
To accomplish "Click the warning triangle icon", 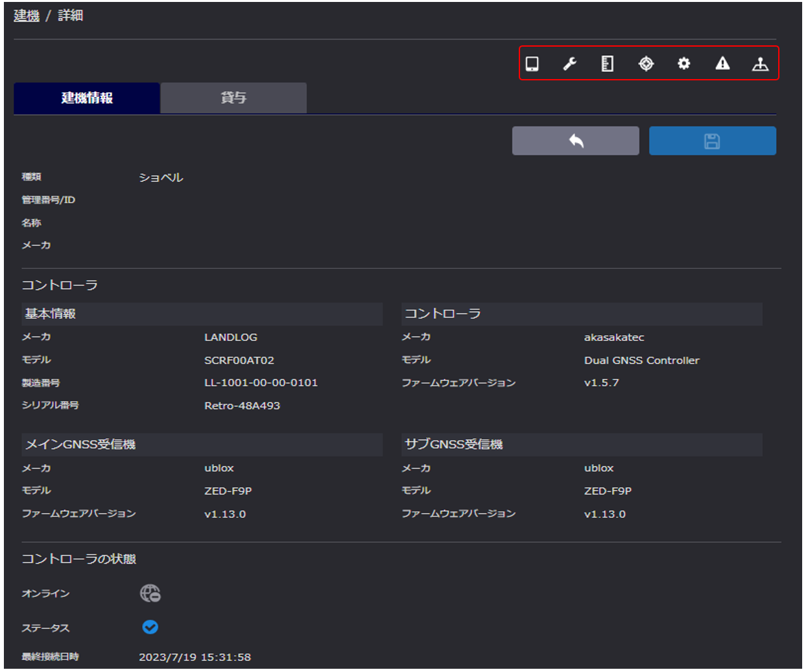I will click(x=722, y=64).
